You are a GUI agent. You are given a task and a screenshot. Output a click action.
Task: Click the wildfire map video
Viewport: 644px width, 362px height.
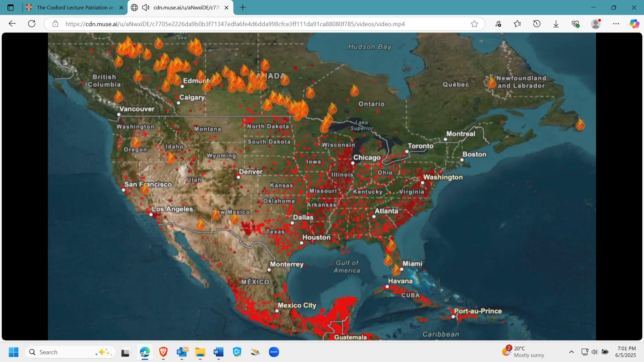coord(322,186)
